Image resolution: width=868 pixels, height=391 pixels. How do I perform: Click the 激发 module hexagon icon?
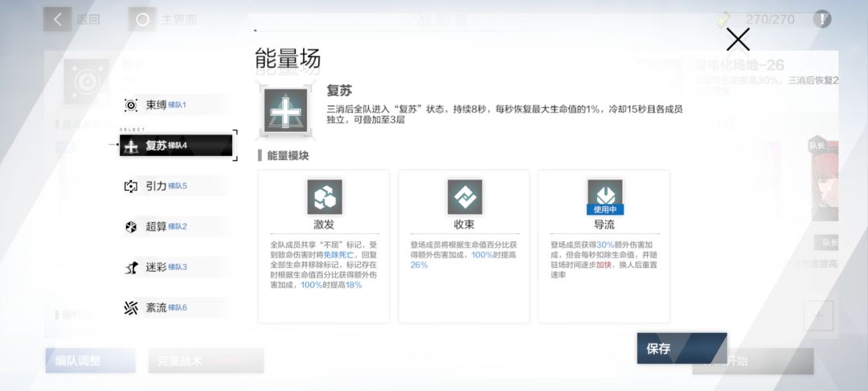325,196
